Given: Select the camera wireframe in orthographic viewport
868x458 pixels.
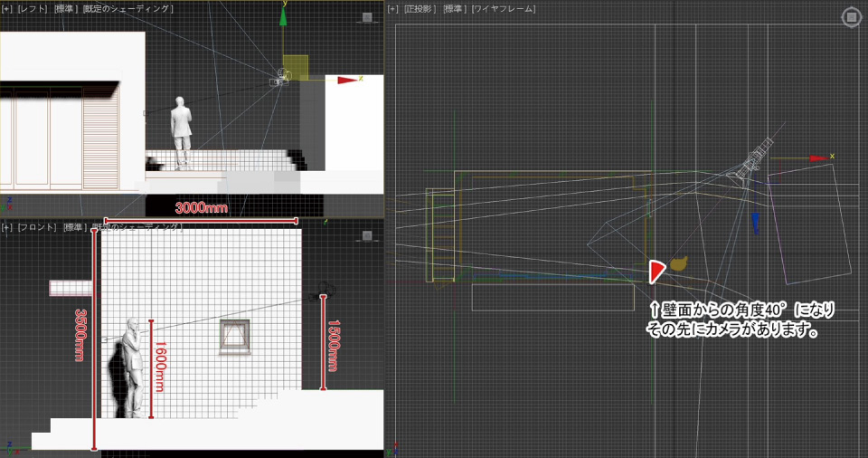Looking at the screenshot, I should (750, 161).
